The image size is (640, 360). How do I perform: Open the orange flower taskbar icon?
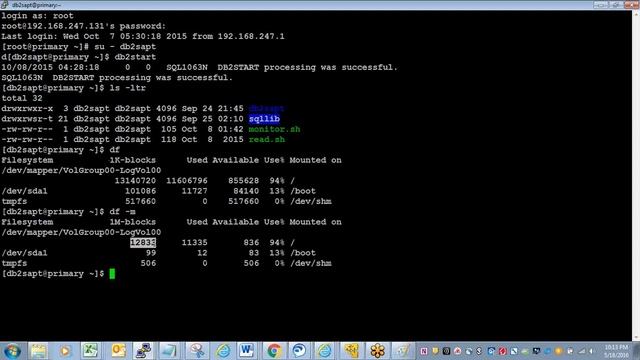tap(378, 351)
